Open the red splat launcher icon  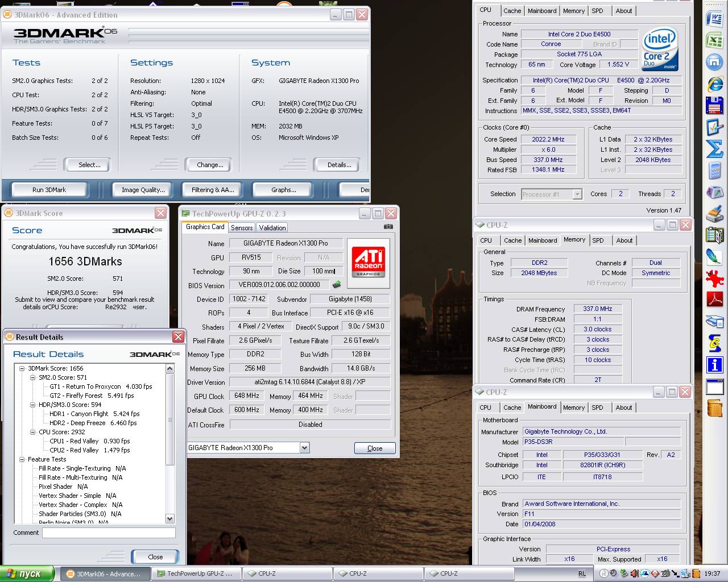click(x=714, y=278)
